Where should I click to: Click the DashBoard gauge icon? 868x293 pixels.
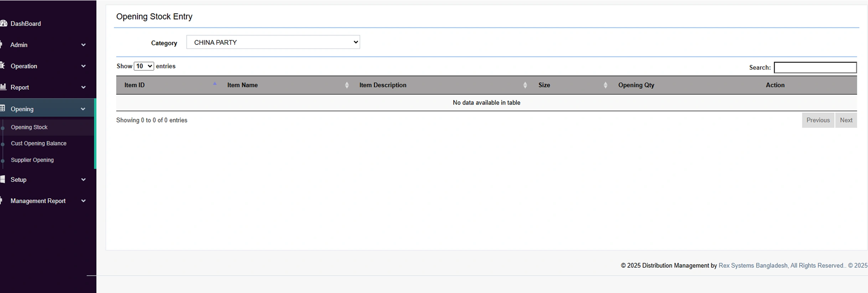pos(4,23)
